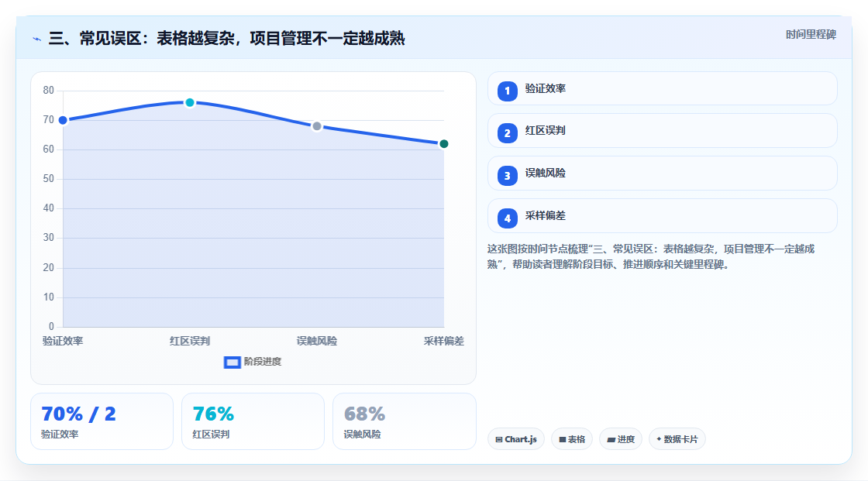Toggle the 阶段进度 legend box
Viewport: 868px width, 481px height.
tap(232, 362)
